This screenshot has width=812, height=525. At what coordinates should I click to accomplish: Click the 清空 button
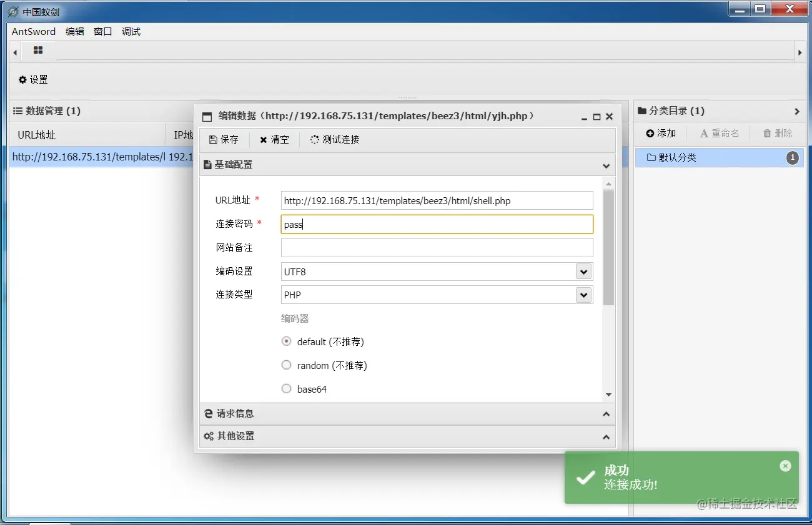point(274,140)
